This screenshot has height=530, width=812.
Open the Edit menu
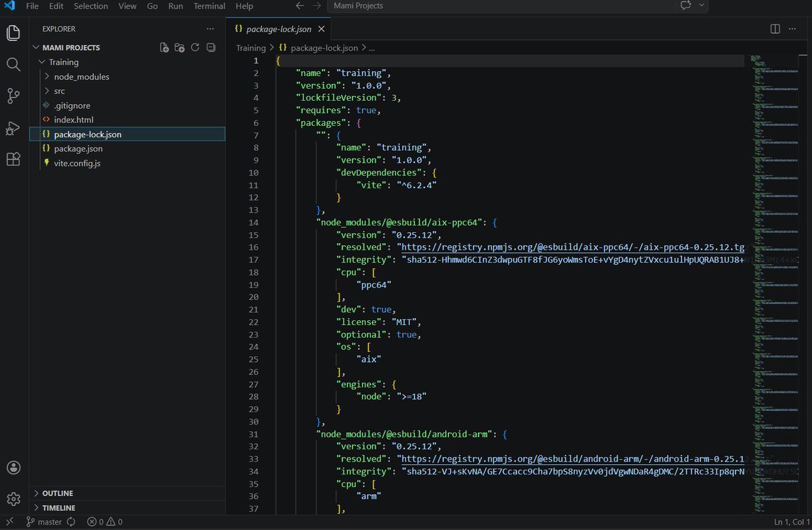pyautogui.click(x=56, y=6)
